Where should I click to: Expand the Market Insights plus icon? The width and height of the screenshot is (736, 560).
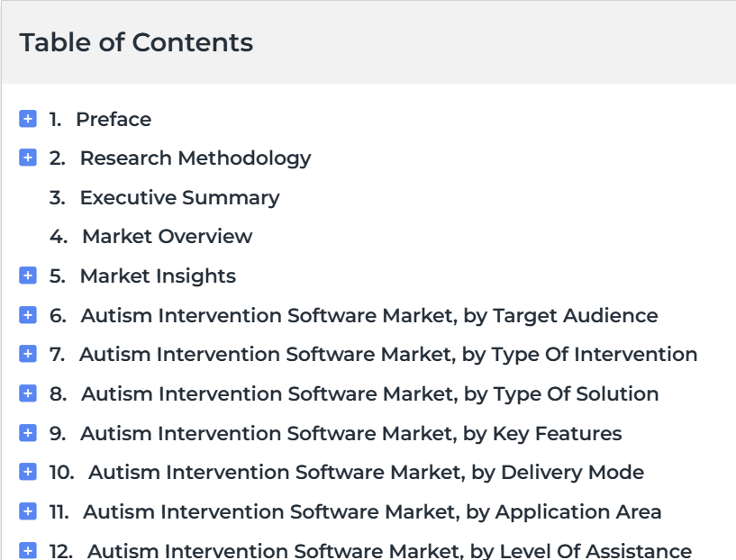[28, 275]
